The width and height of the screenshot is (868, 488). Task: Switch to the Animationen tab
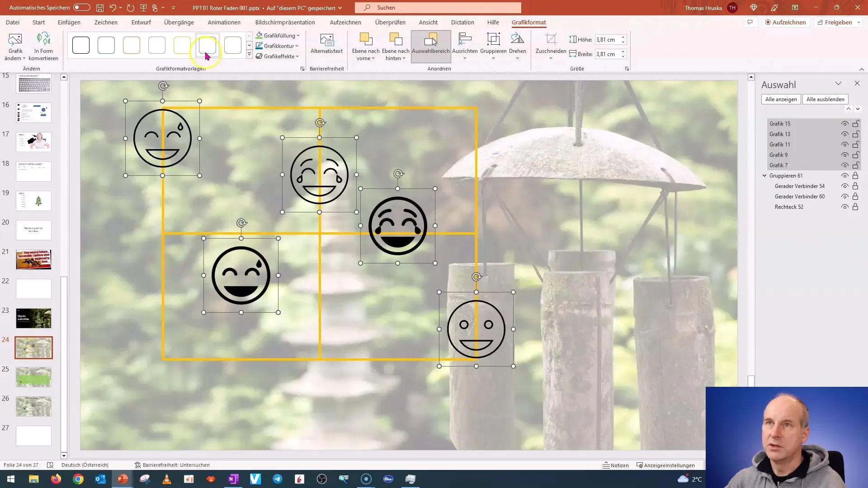point(224,22)
